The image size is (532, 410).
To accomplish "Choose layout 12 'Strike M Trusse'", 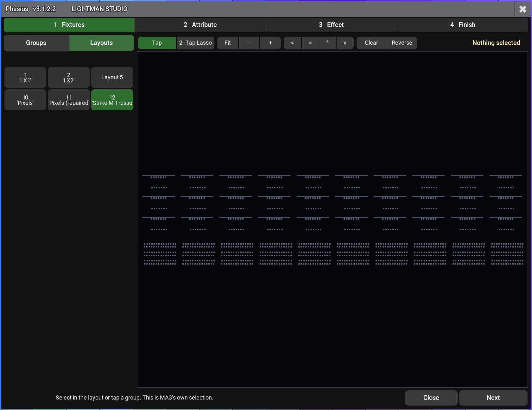I will [112, 100].
